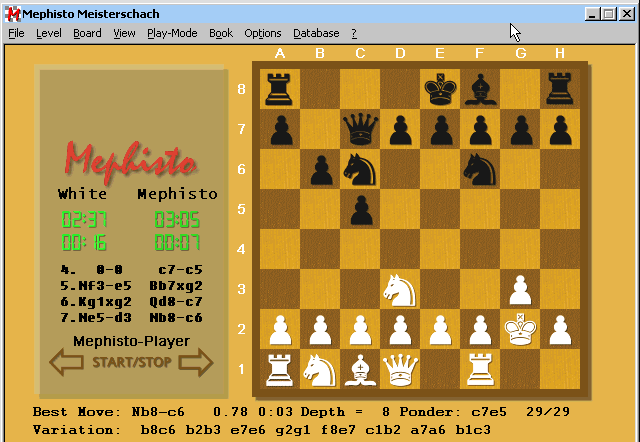Click the white pawn on g3
This screenshot has width=640, height=442.
[x=519, y=289]
